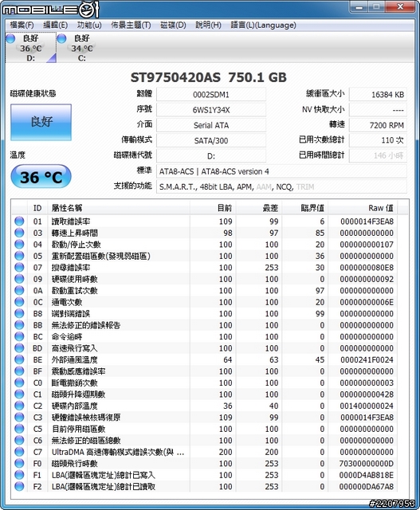Click the 良好 health status button
The height and width of the screenshot is (510, 420).
41,122
